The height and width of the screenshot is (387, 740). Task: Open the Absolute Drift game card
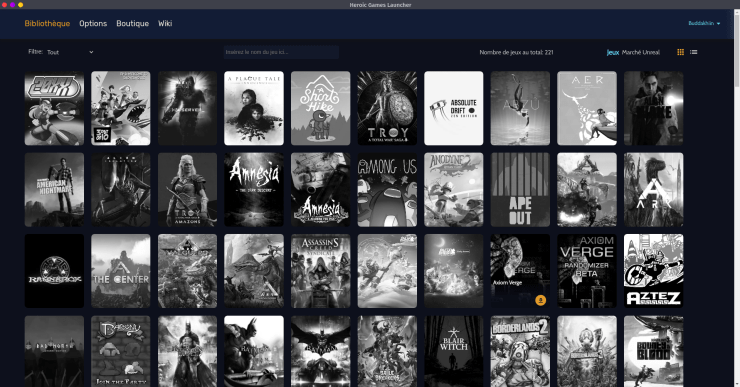coord(454,108)
